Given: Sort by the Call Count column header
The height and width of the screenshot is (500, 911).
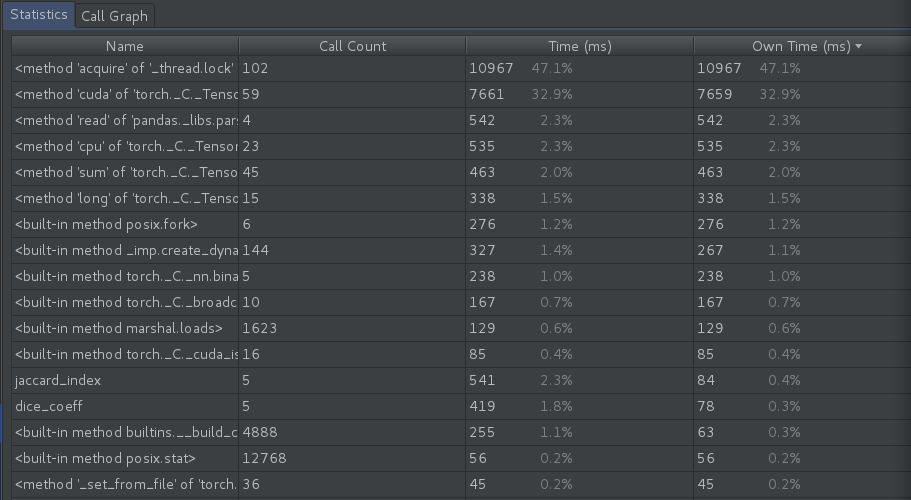Looking at the screenshot, I should [352, 46].
